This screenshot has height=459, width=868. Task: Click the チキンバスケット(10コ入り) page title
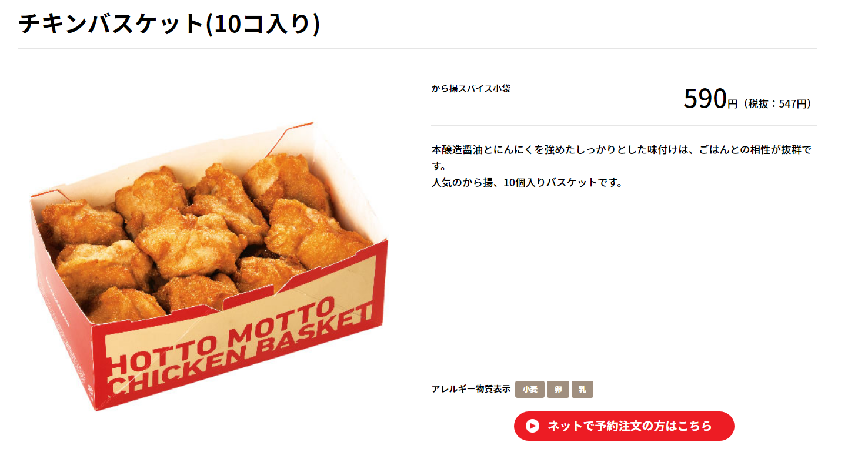point(169,24)
